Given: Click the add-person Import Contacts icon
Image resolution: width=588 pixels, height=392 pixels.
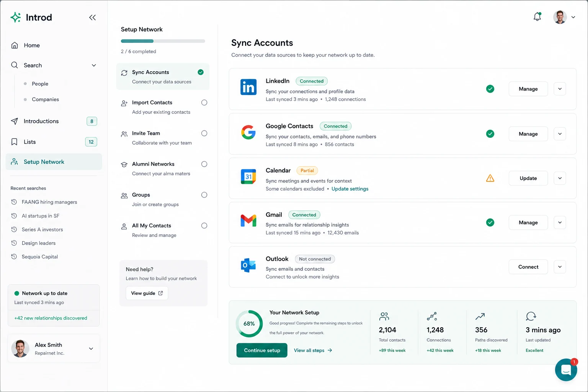Looking at the screenshot, I should [124, 103].
